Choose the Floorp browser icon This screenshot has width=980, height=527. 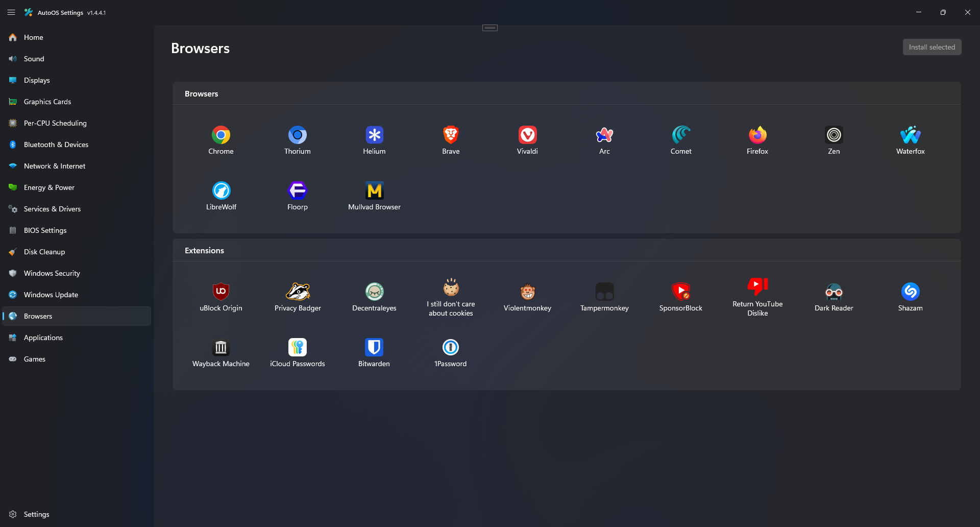point(298,190)
